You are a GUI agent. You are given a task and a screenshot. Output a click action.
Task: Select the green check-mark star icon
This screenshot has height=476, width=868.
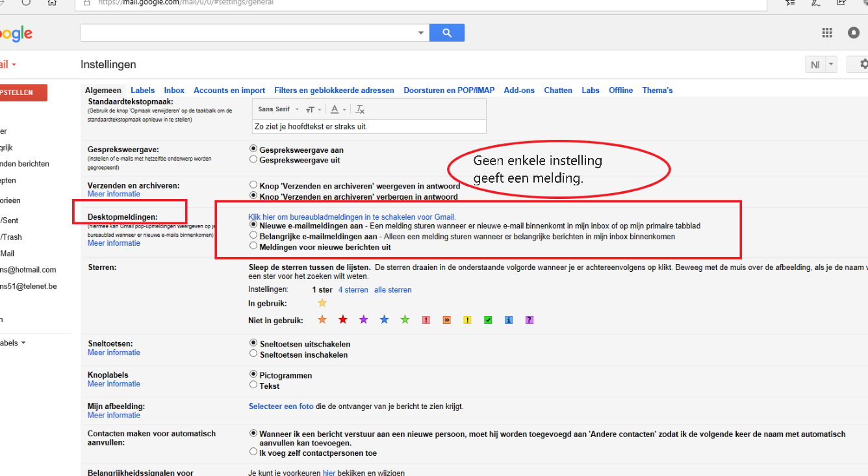click(x=488, y=320)
